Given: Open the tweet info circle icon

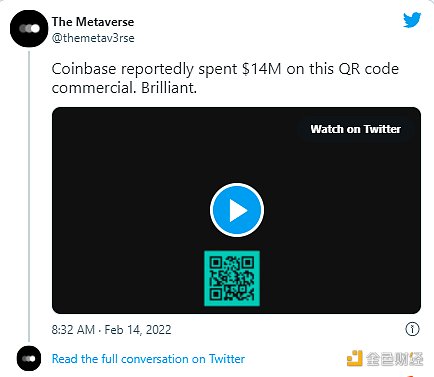Looking at the screenshot, I should tap(412, 329).
